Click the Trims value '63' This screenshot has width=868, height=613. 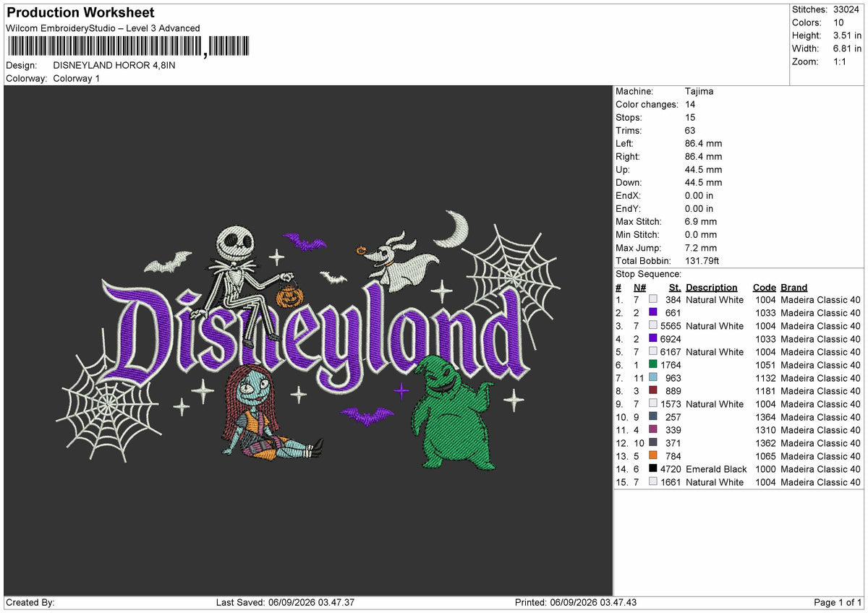click(x=690, y=131)
